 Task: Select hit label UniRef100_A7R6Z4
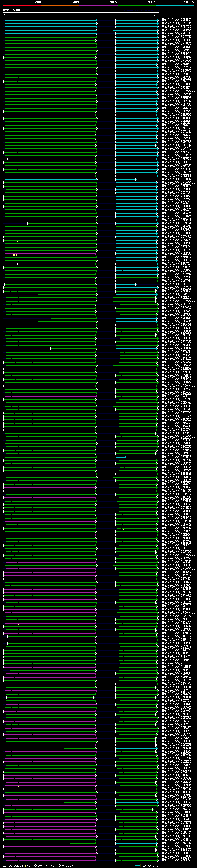click(x=177, y=125)
